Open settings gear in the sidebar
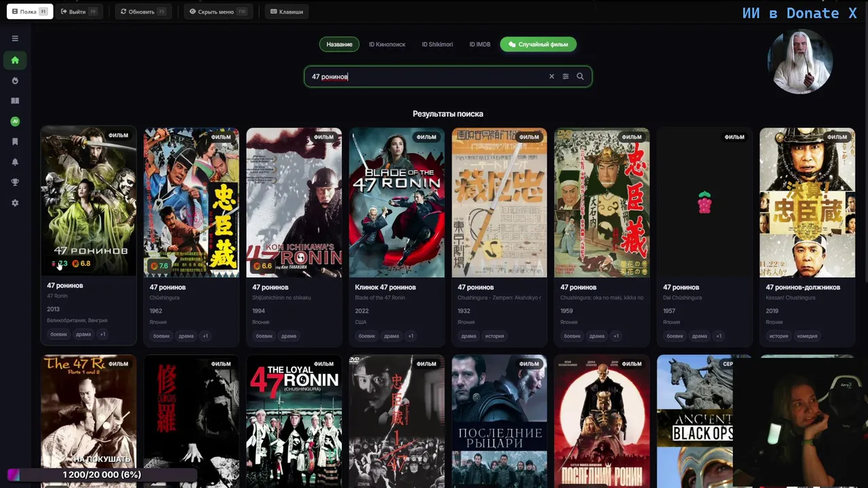This screenshot has height=488, width=868. point(15,203)
